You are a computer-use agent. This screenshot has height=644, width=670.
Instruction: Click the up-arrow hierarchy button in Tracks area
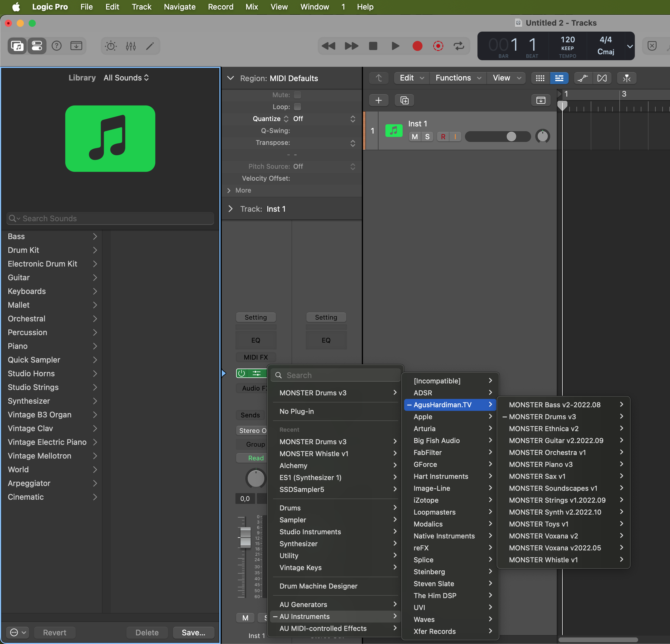[379, 78]
